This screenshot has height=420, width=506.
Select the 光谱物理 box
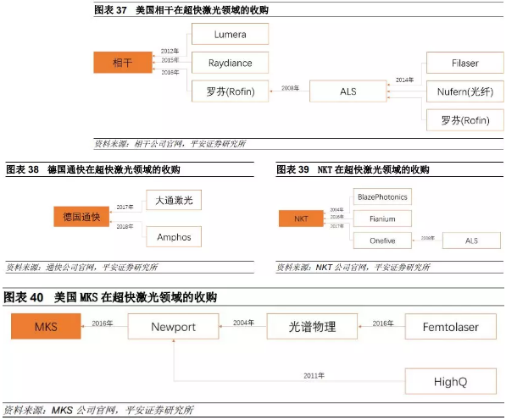click(x=312, y=327)
